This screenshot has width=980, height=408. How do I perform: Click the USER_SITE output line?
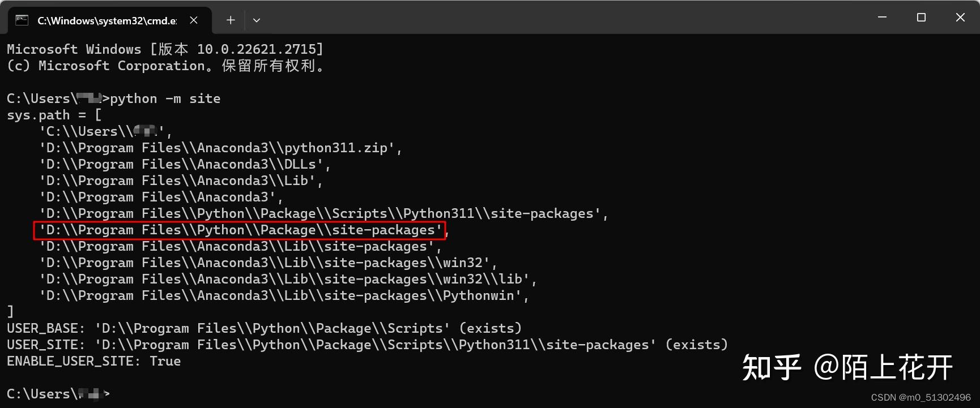pos(367,345)
